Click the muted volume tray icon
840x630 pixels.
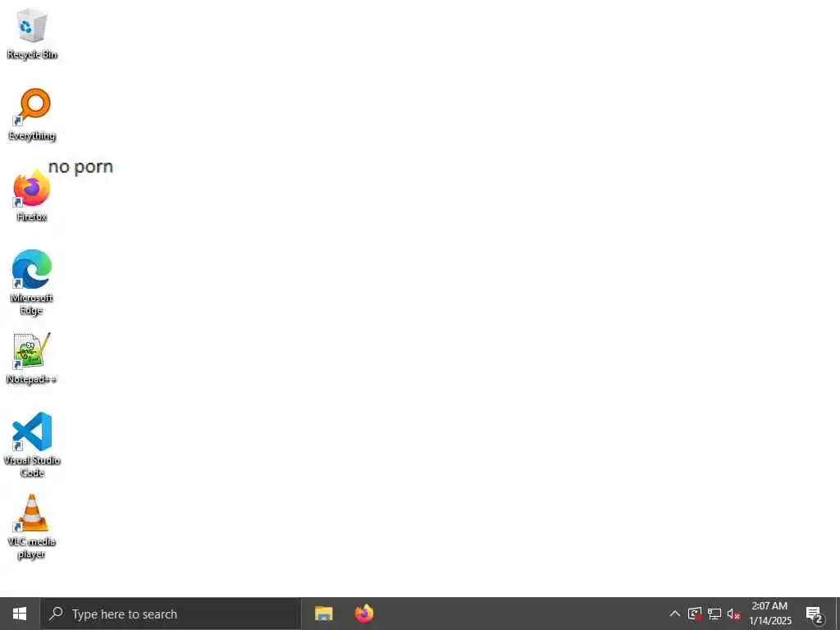(733, 614)
